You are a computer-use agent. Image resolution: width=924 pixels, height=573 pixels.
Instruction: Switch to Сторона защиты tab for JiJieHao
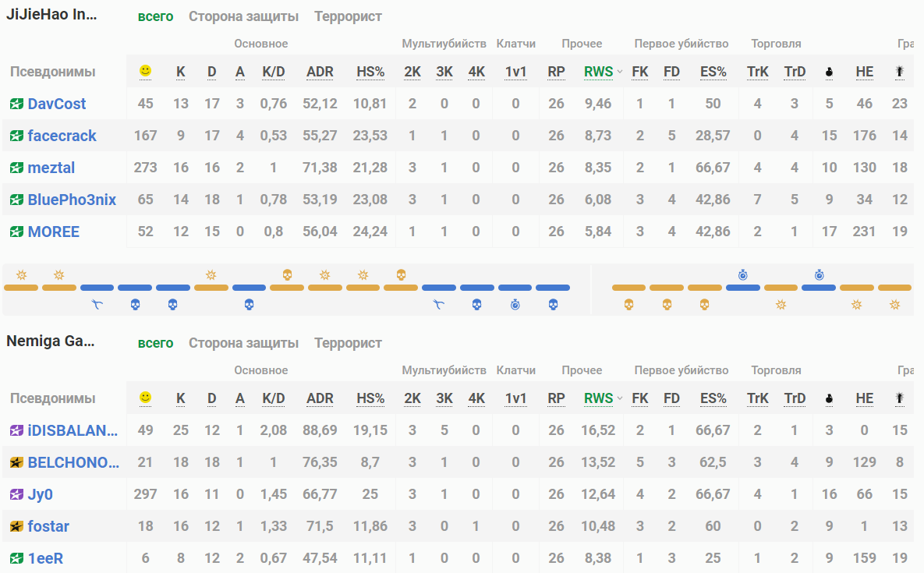243,16
